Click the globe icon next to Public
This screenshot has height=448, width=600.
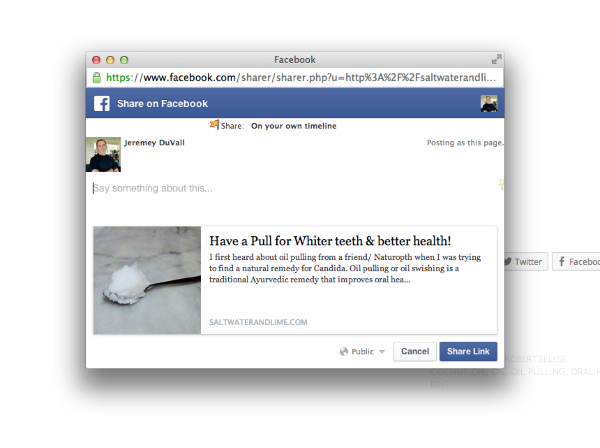tap(344, 352)
